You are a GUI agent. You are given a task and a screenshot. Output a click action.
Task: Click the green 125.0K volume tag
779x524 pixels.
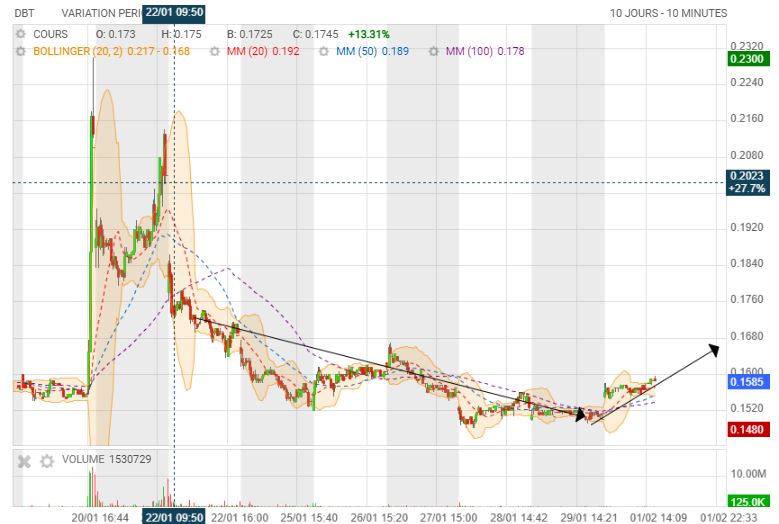(x=747, y=502)
